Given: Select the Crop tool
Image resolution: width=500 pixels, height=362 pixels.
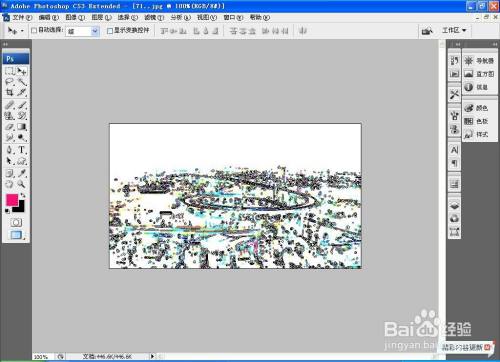Looking at the screenshot, I should (10, 92).
